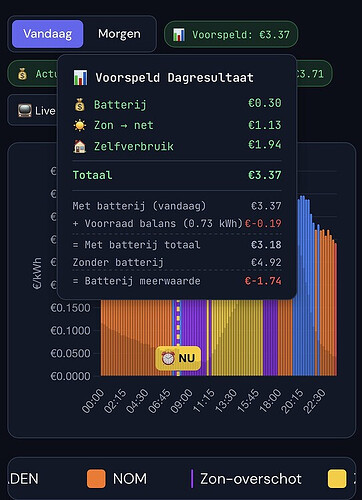
Task: Click the TV icon beside Live
Action: pyautogui.click(x=24, y=111)
